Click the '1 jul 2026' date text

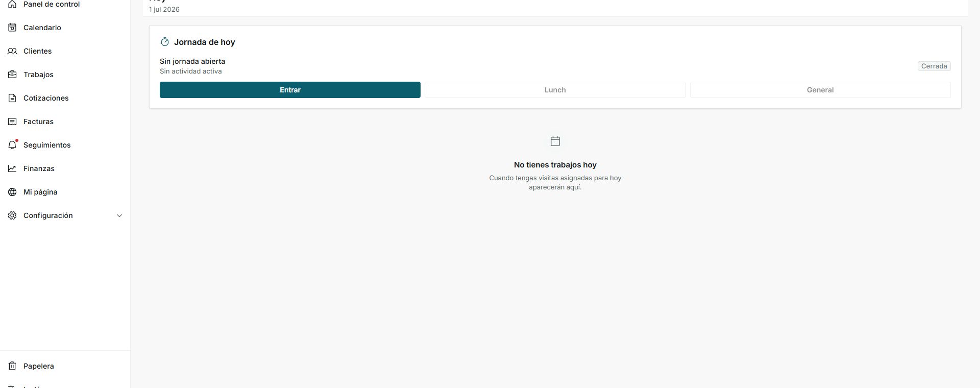tap(164, 9)
